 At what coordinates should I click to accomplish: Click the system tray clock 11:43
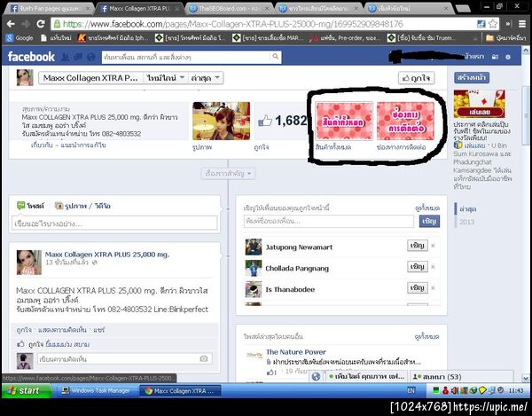point(516,390)
